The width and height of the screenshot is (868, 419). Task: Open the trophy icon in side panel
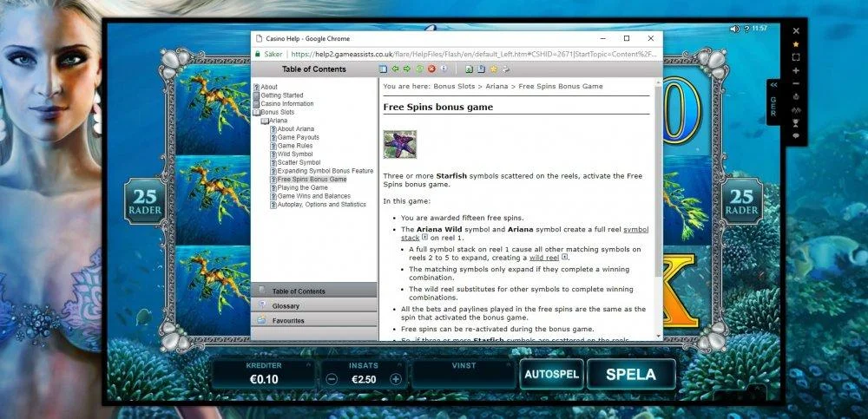click(796, 122)
